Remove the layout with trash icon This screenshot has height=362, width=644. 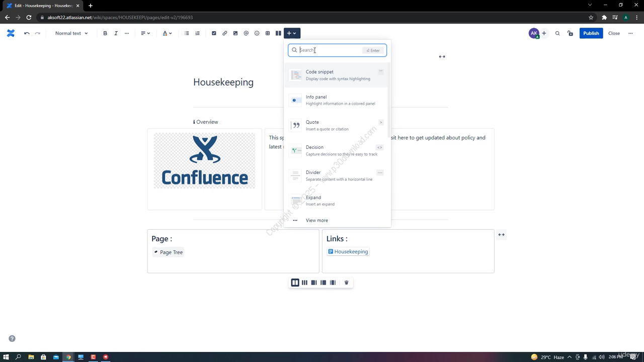point(346,283)
